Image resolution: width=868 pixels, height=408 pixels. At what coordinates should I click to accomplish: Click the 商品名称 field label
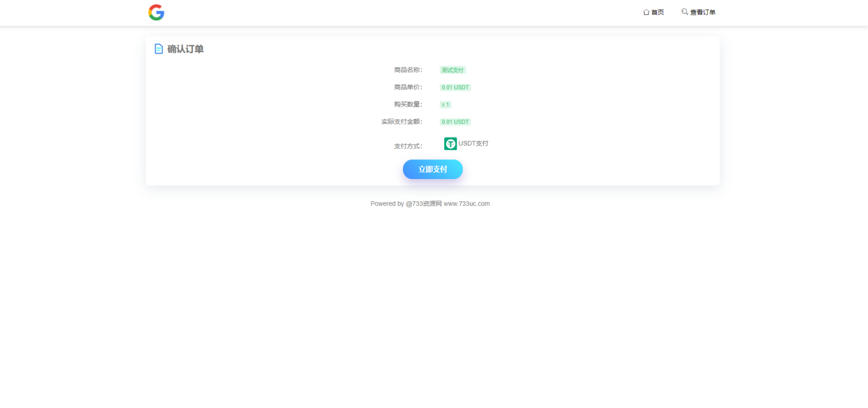pos(408,70)
